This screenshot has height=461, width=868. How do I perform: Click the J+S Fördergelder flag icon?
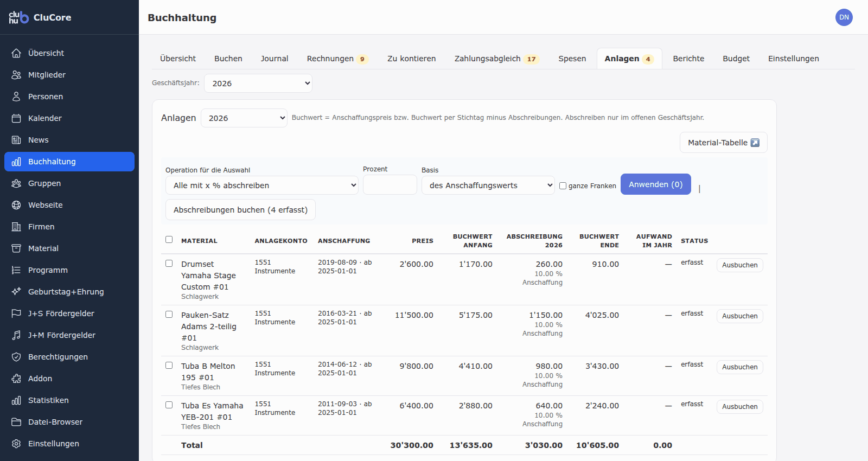pos(16,313)
